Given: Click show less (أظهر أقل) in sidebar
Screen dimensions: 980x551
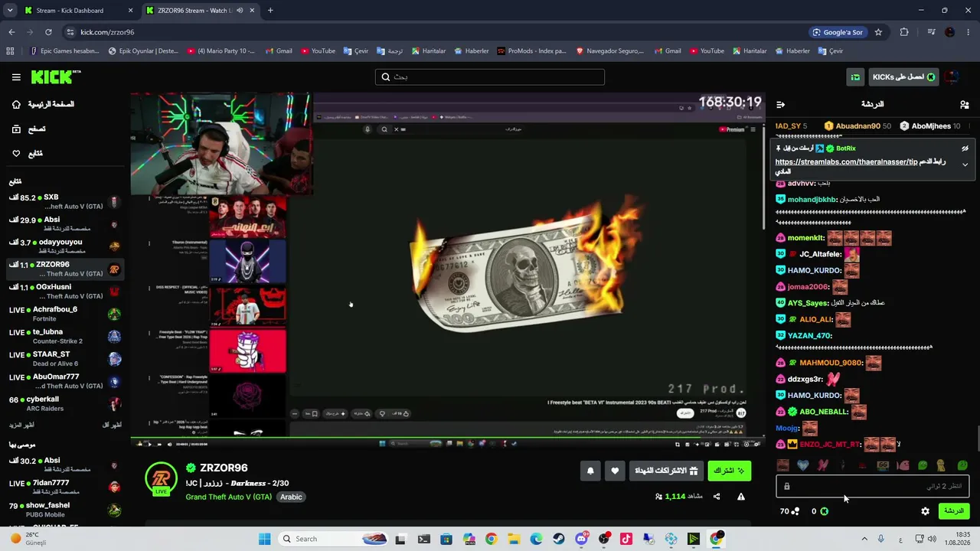Looking at the screenshot, I should [x=112, y=425].
